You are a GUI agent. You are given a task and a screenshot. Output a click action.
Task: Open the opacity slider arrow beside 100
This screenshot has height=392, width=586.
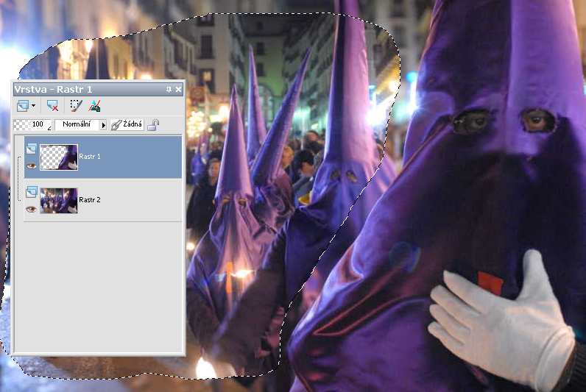[x=49, y=128]
